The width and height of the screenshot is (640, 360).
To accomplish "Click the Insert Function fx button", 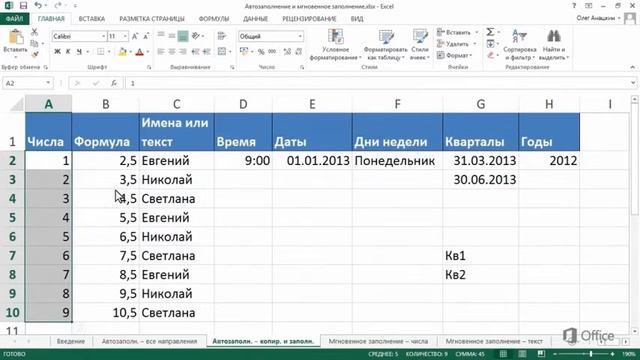I will tap(114, 83).
